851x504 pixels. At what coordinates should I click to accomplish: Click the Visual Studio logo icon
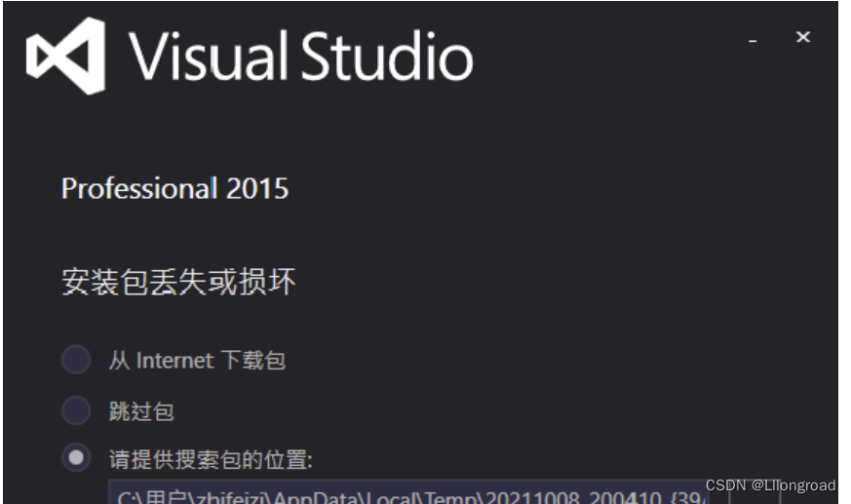pyautogui.click(x=65, y=56)
